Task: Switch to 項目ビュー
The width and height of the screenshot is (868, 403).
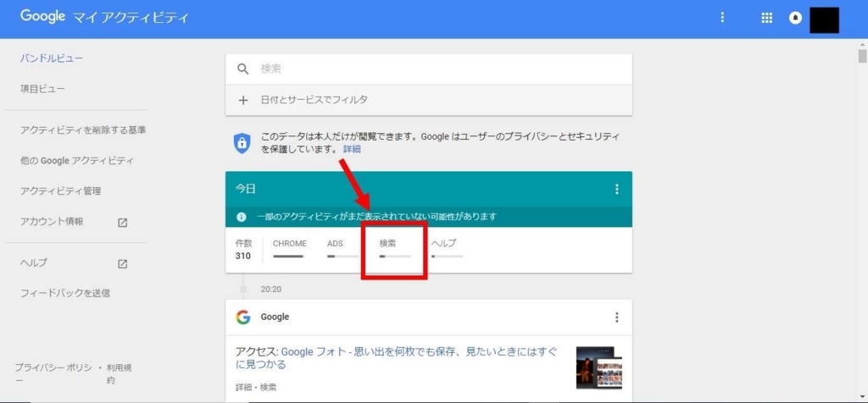Action: point(42,88)
